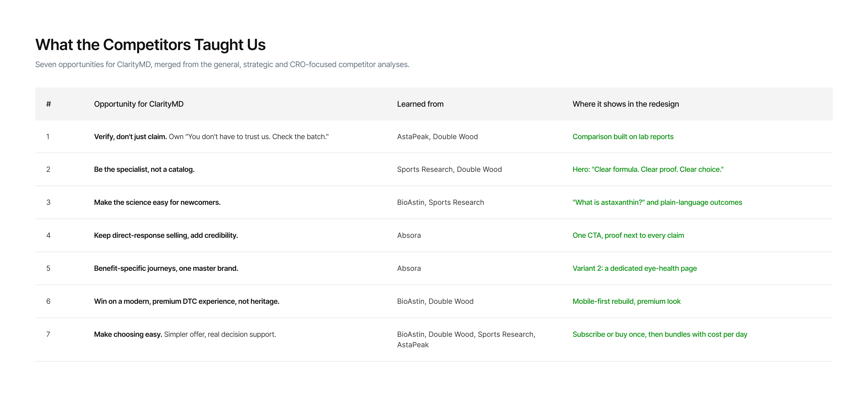Click the "Opportunity for ClarityMD" column header
The width and height of the screenshot is (868, 397).
click(139, 104)
